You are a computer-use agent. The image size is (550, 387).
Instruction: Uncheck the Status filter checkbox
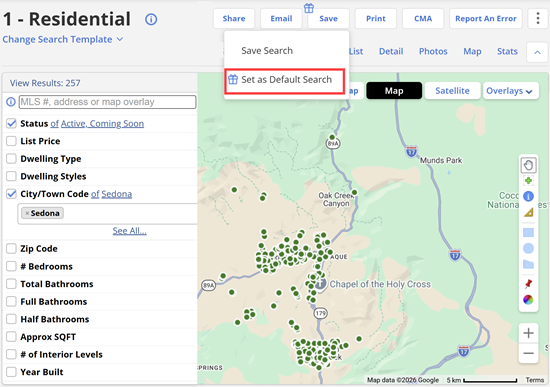point(11,123)
